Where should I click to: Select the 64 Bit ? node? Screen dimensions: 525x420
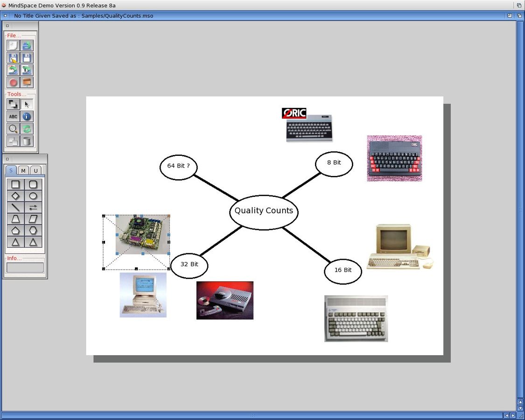coord(178,166)
